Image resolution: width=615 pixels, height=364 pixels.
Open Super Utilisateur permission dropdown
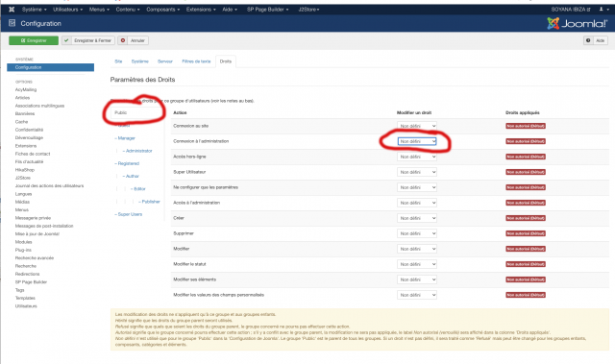[417, 172]
